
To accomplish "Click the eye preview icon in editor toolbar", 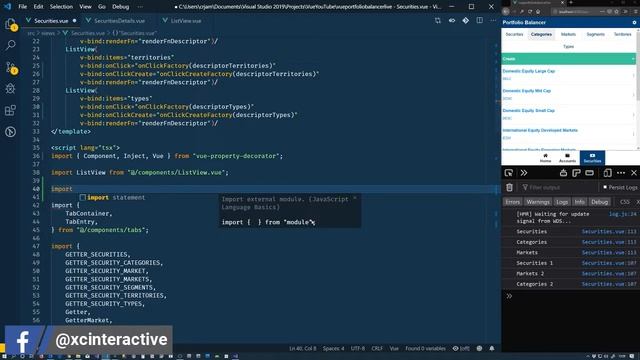I will 452,20.
